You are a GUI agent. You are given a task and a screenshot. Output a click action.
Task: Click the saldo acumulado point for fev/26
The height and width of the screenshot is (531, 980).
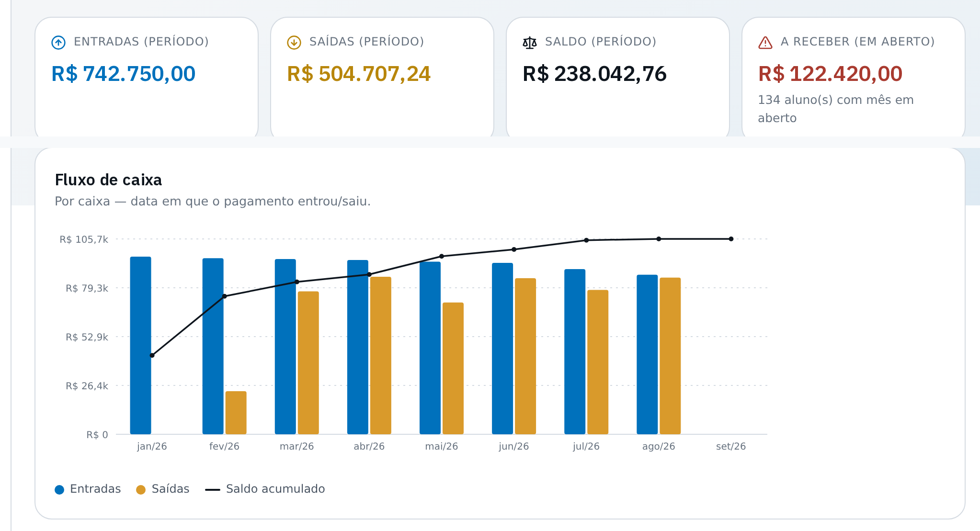pyautogui.click(x=224, y=296)
